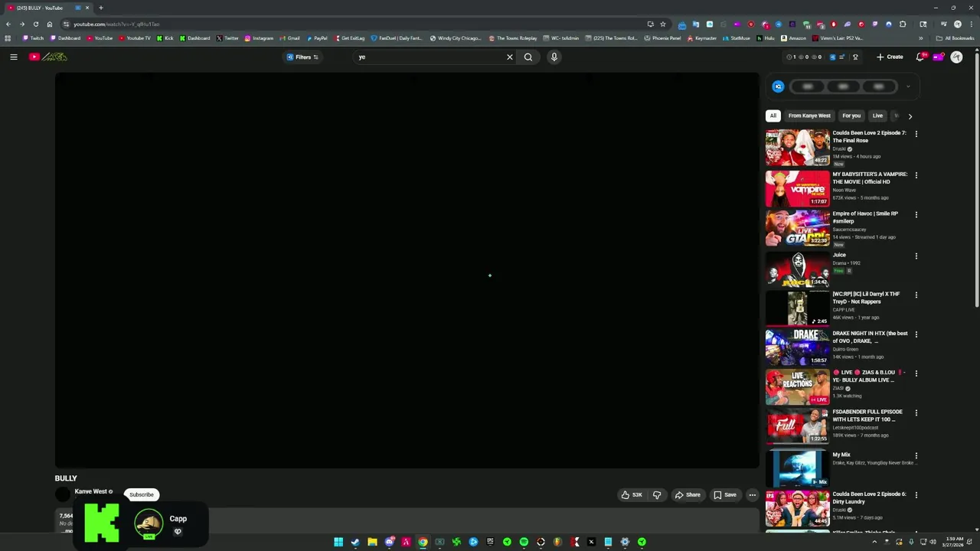The image size is (980, 551).
Task: Expand the sidebar extension panel chevron
Action: pos(908,86)
